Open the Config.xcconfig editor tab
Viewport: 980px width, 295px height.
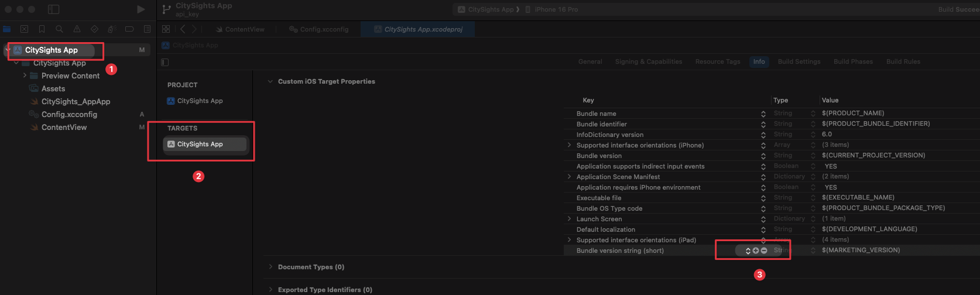pos(318,29)
